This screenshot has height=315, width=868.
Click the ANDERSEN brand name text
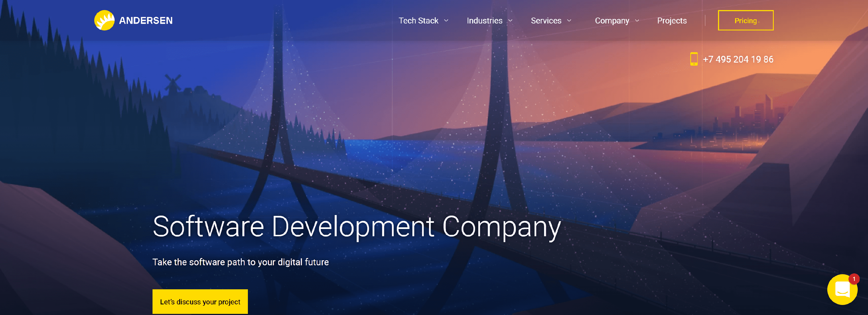146,21
